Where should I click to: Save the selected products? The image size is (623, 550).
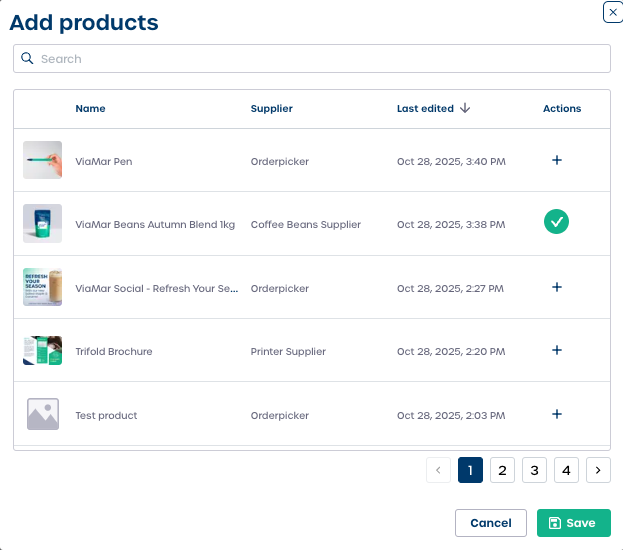[x=573, y=523]
